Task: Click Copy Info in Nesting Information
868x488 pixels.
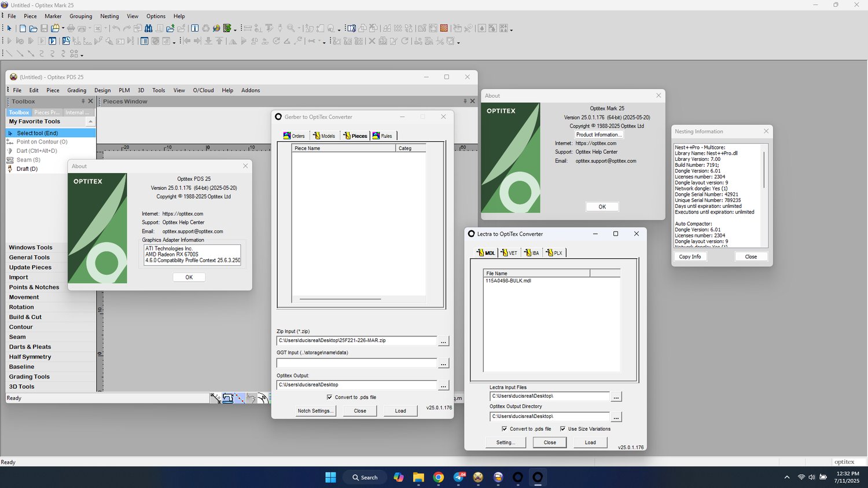Action: [x=690, y=256]
